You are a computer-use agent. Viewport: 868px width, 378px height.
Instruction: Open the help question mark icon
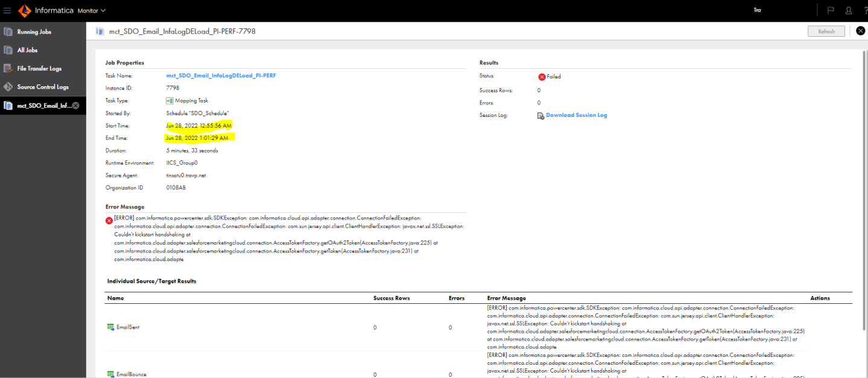point(865,10)
